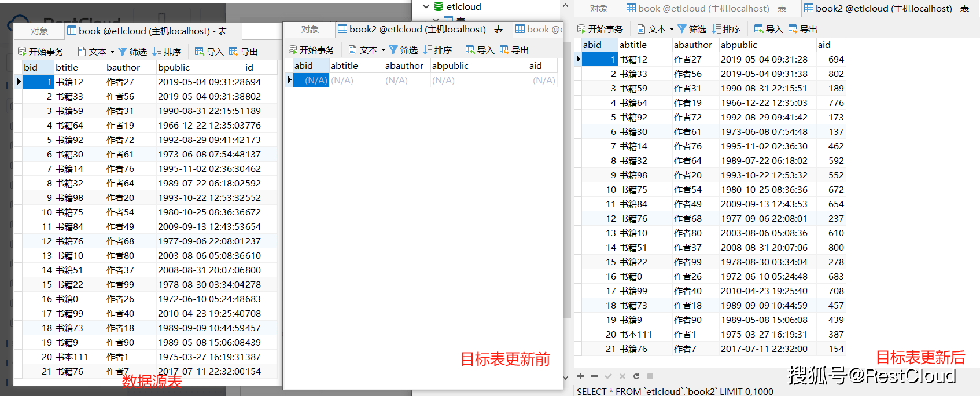Click the row 1 indicator arrow in the right table
The image size is (980, 396).
pyautogui.click(x=578, y=59)
